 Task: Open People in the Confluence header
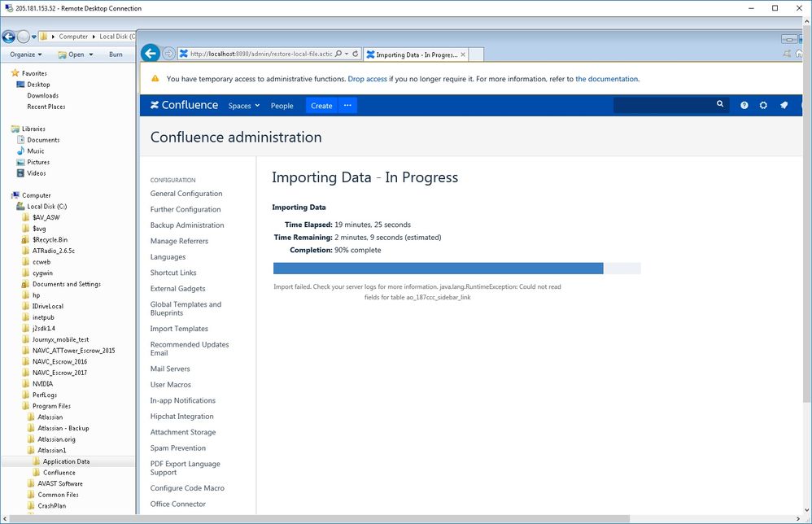click(282, 106)
